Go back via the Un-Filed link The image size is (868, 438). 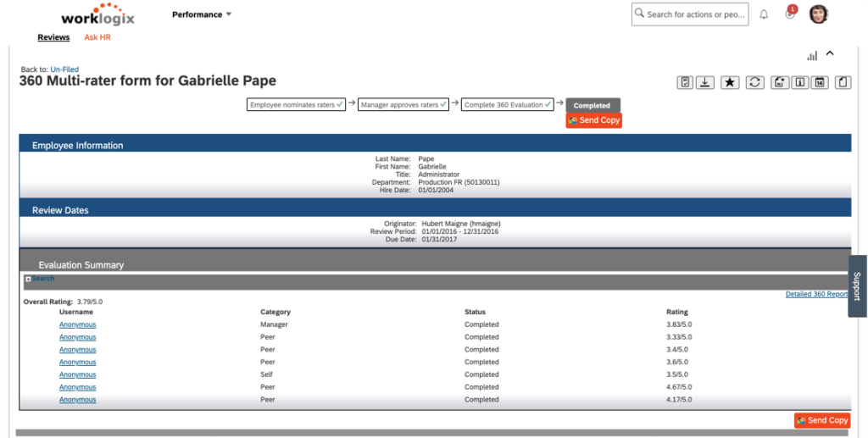point(64,69)
